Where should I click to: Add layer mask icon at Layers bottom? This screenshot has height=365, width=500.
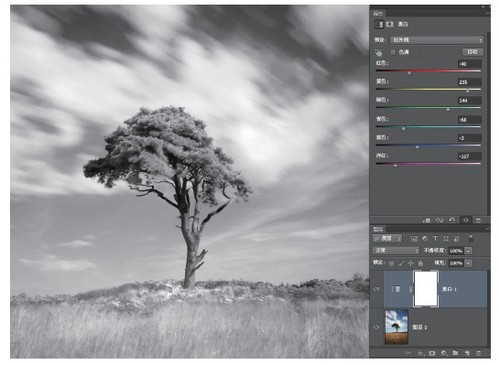click(432, 353)
